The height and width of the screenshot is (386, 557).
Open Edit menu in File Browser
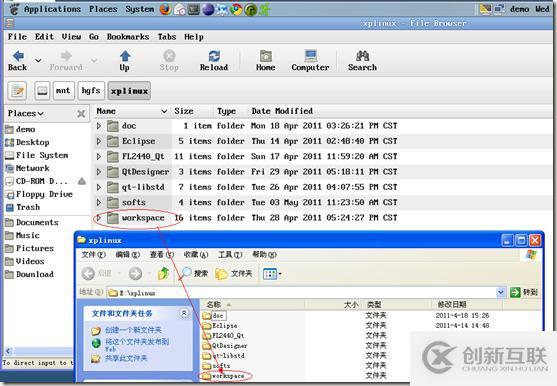pyautogui.click(x=44, y=37)
